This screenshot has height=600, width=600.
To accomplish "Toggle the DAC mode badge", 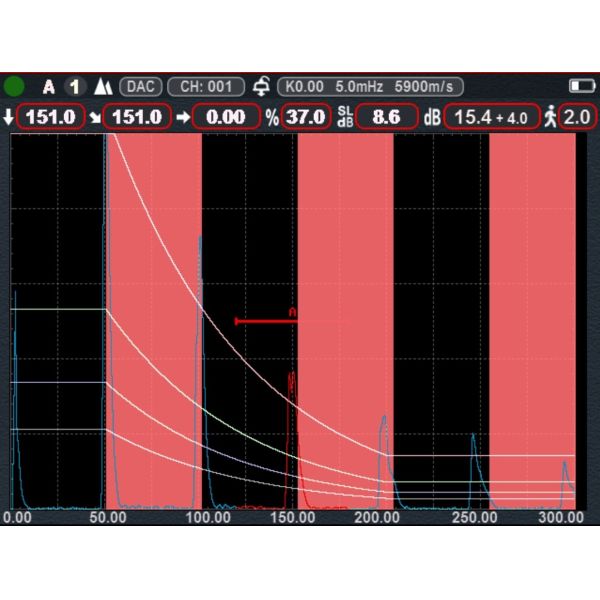I will coord(140,87).
